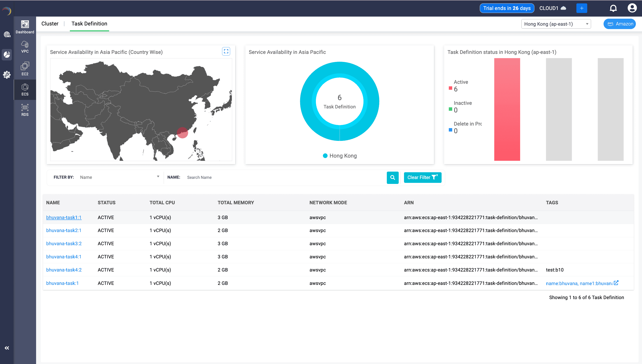Image resolution: width=642 pixels, height=364 pixels.
Task: Open the RDS section icon
Action: pyautogui.click(x=25, y=110)
